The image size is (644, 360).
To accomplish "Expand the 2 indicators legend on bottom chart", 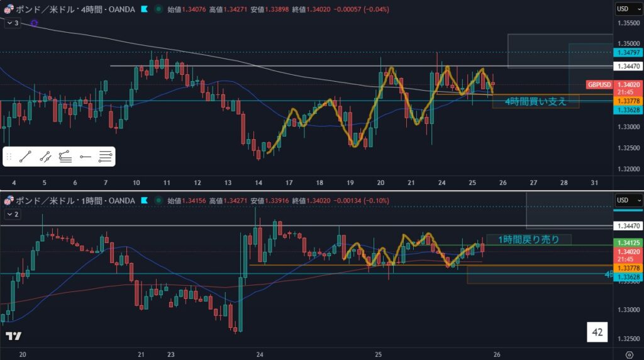I will [13, 214].
